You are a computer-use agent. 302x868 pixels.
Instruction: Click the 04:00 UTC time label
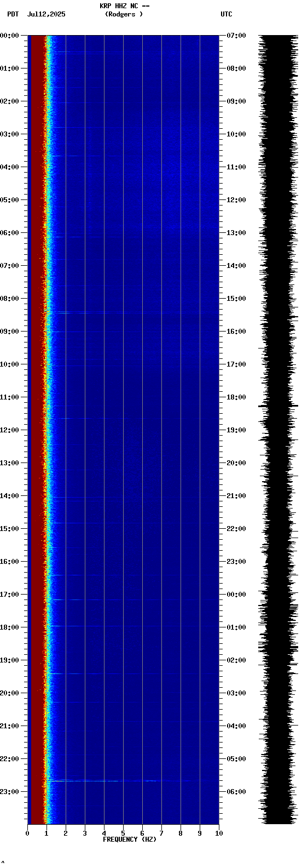pos(236,726)
